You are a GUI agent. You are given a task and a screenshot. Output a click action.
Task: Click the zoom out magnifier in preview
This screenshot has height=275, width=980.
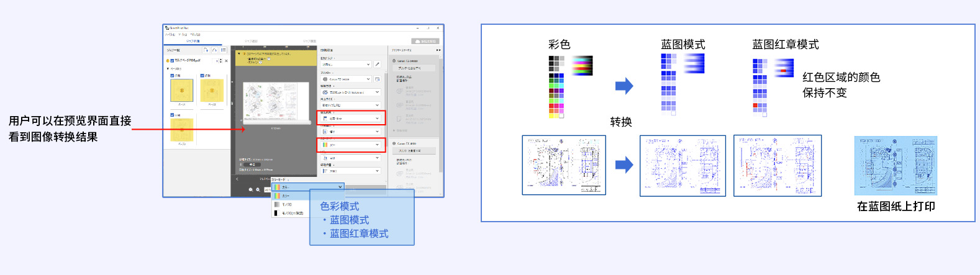click(251, 189)
